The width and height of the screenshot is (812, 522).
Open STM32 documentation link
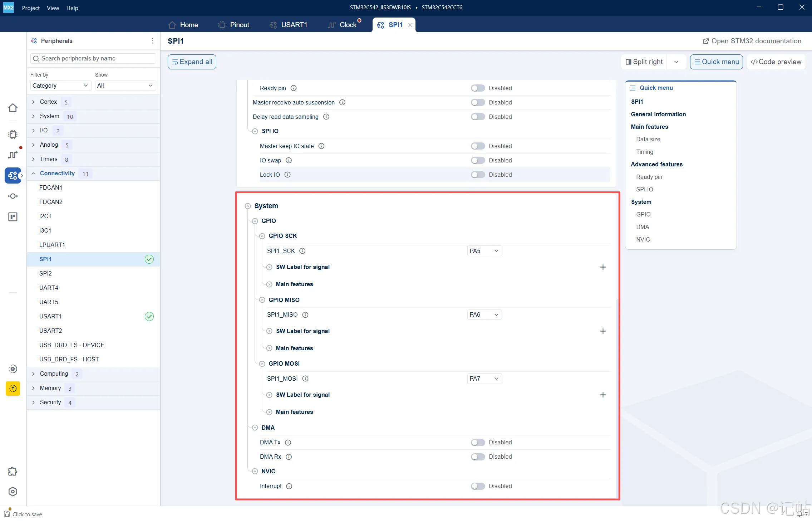(x=752, y=41)
